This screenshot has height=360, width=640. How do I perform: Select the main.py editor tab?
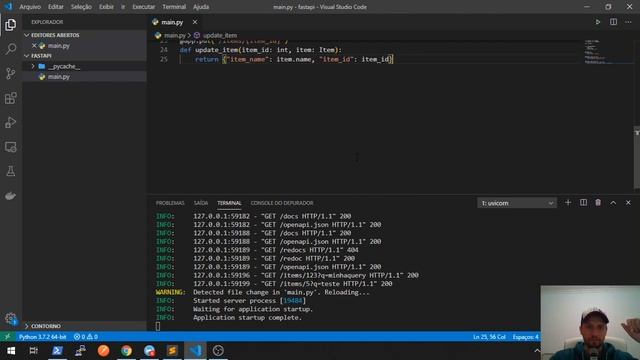point(172,22)
